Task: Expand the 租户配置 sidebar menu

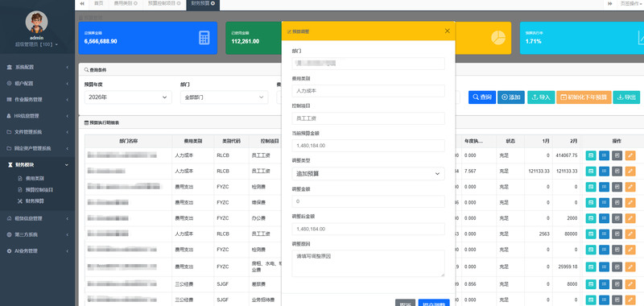Action: (x=37, y=84)
